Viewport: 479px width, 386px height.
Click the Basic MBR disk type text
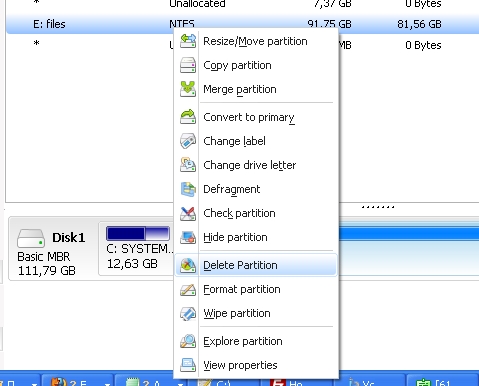click(x=44, y=257)
